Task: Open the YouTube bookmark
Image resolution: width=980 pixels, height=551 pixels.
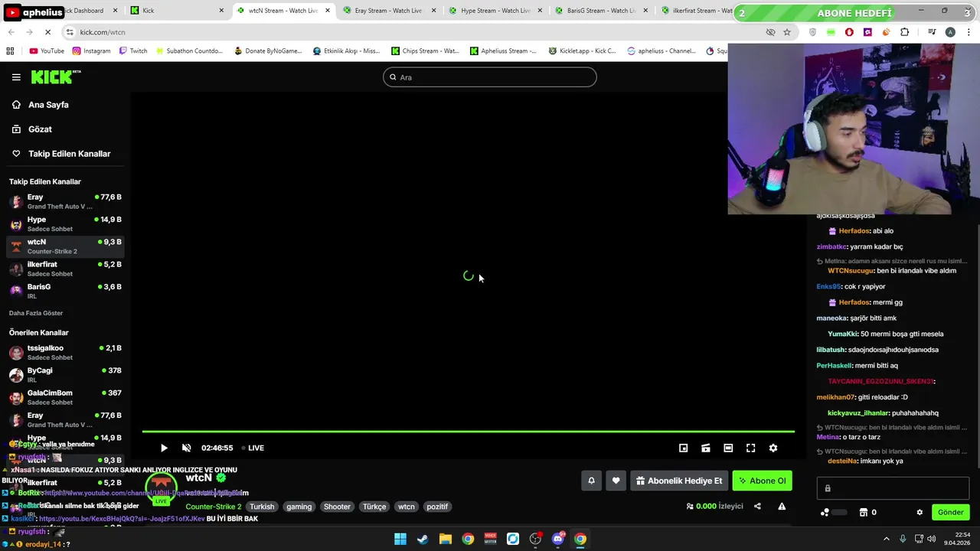Action: (x=47, y=51)
